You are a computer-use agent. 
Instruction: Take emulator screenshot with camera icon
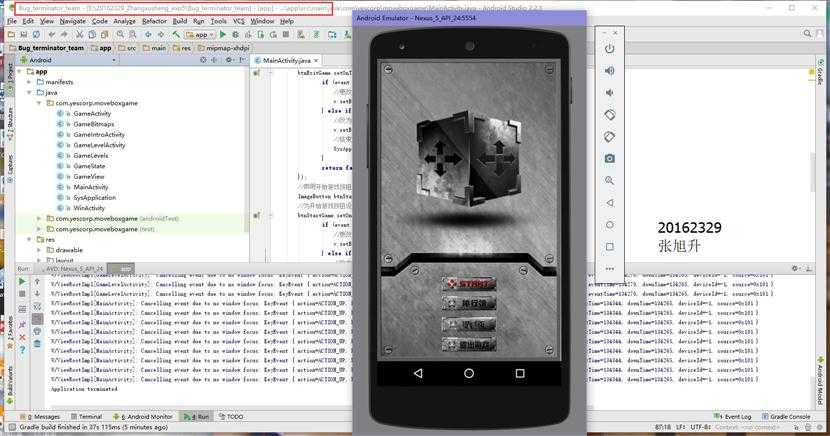(610, 159)
